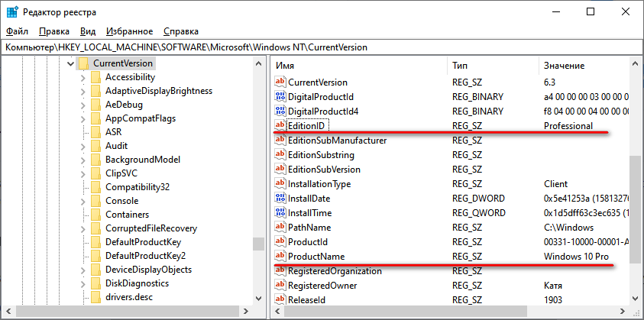Click the tree pane scroll-down arrow
Screen dimensions: 644x320
pos(258,298)
